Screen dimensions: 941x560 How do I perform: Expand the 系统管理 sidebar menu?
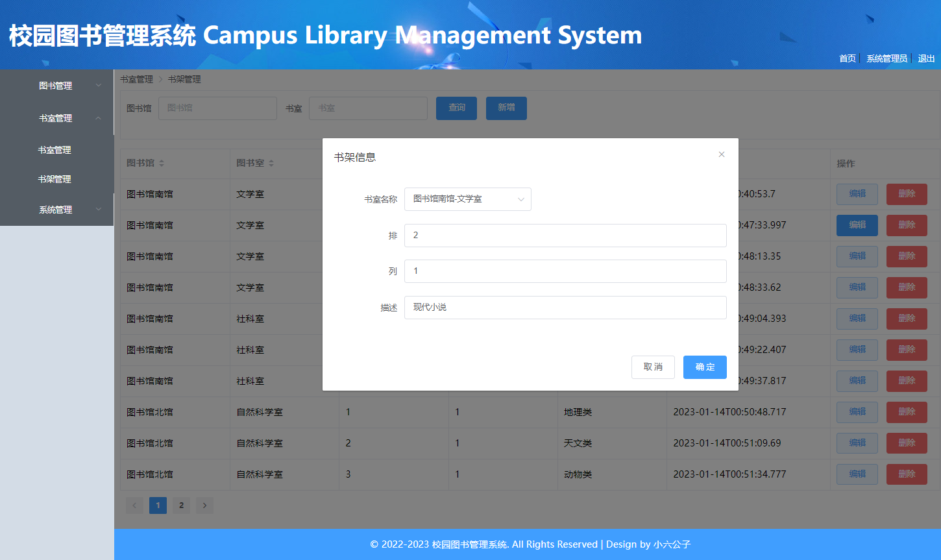point(56,210)
